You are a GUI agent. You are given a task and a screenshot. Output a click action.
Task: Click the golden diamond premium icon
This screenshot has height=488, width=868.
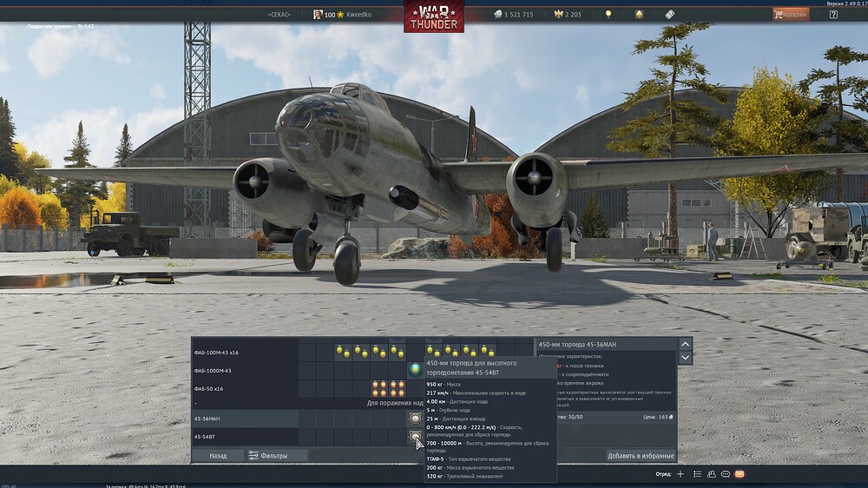(640, 15)
